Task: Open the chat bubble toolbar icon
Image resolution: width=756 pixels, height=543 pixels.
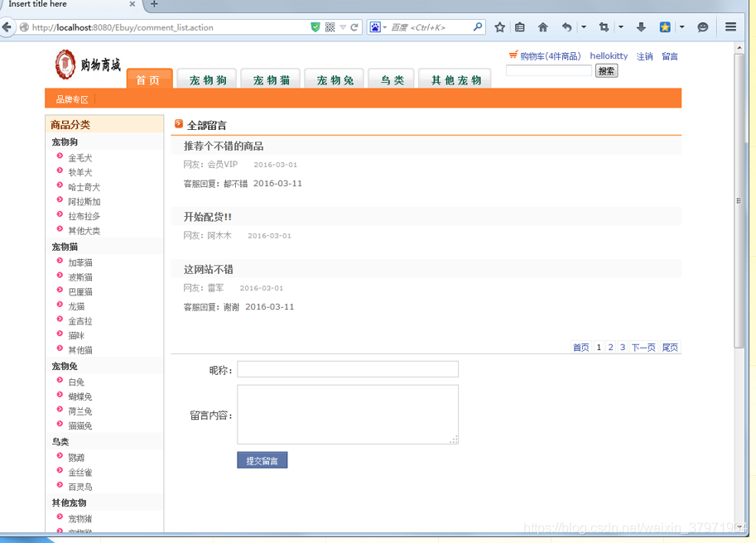Action: pos(702,27)
